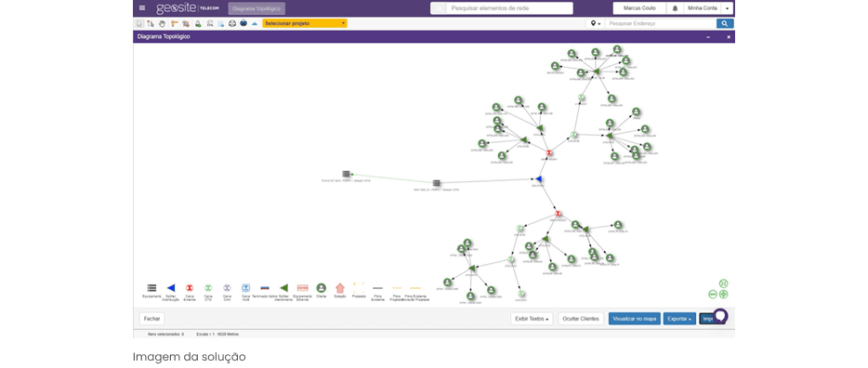The image size is (868, 368).
Task: Click the Ocultar Clientes button
Action: pyautogui.click(x=580, y=319)
